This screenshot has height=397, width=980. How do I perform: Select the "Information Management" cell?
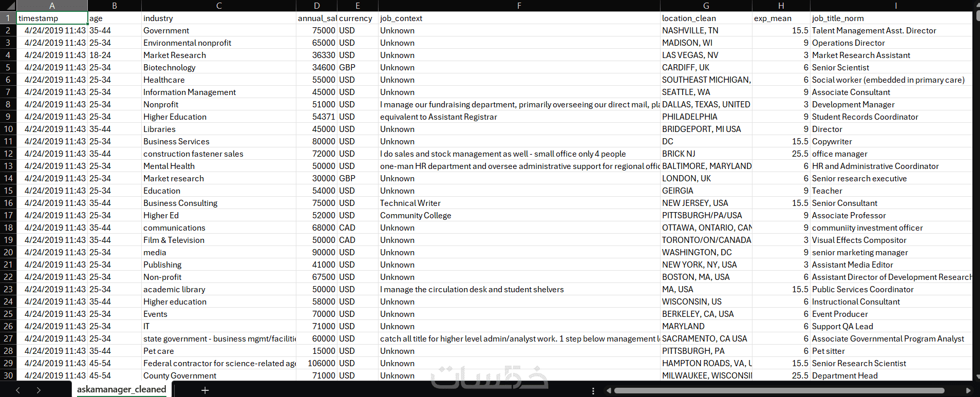point(219,92)
